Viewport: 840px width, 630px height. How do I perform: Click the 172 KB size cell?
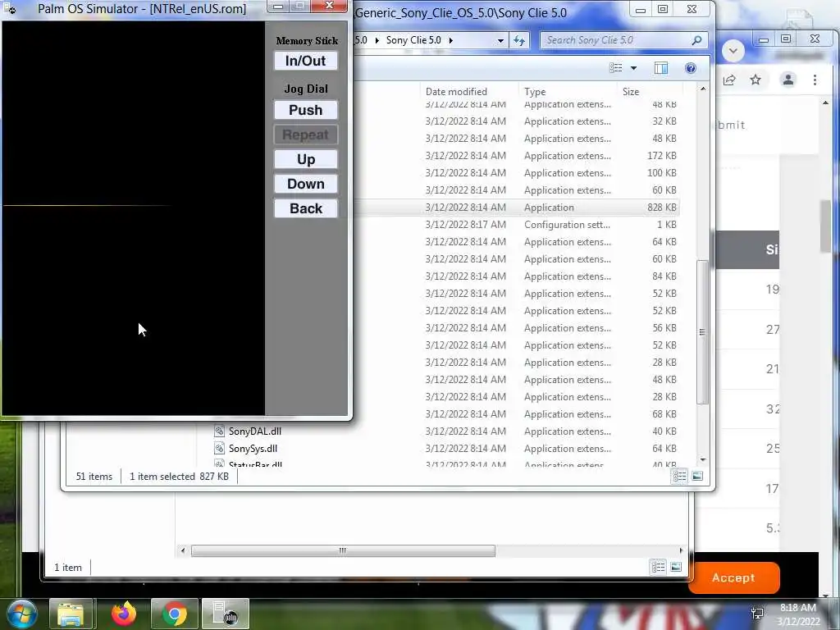pyautogui.click(x=662, y=156)
